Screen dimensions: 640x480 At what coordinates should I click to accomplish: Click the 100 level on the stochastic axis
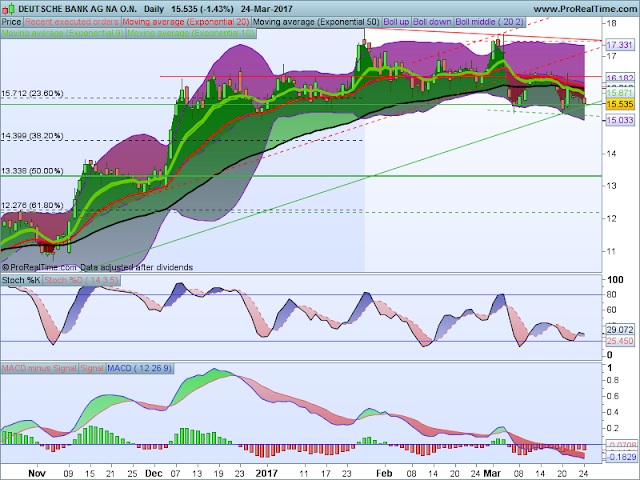point(616,280)
